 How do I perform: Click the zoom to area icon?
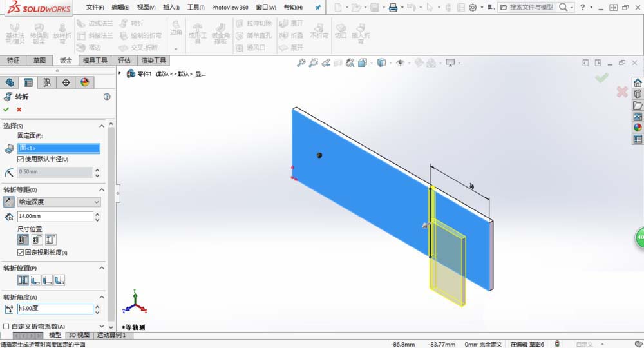click(x=314, y=63)
